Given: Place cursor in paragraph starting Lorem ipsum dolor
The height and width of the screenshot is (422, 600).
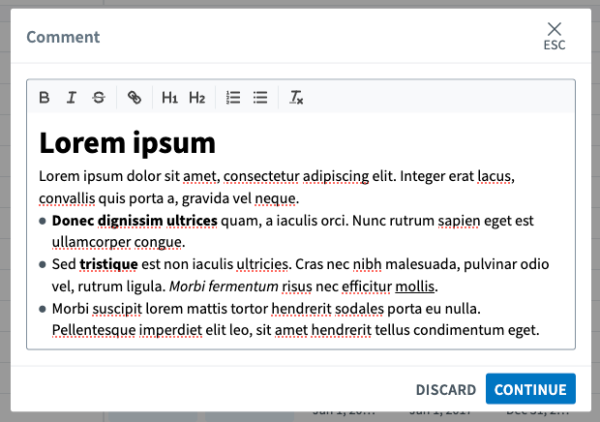Looking at the screenshot, I should pos(277,187).
